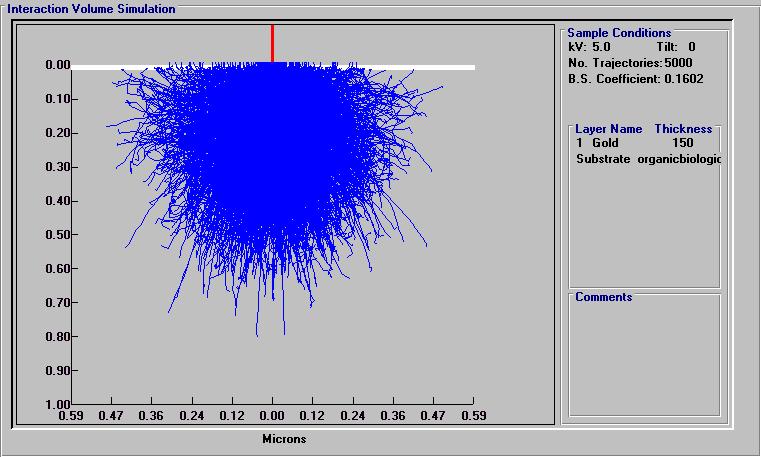
Task: Click inside the Comments box
Action: [x=645, y=359]
